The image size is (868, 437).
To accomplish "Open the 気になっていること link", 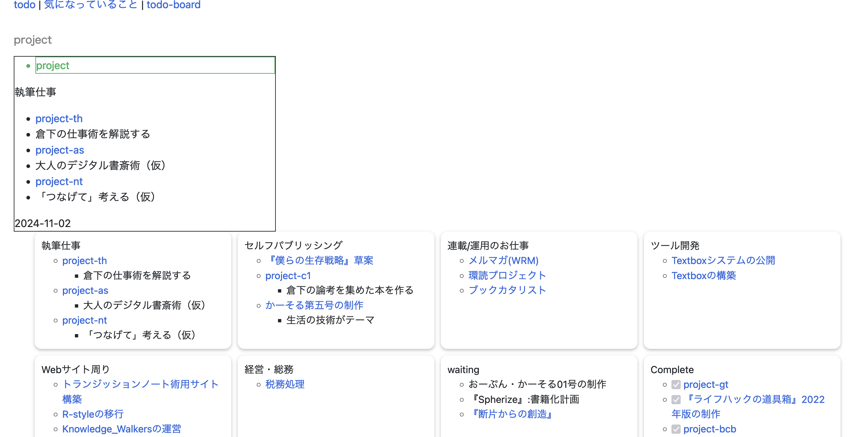I will click(91, 5).
